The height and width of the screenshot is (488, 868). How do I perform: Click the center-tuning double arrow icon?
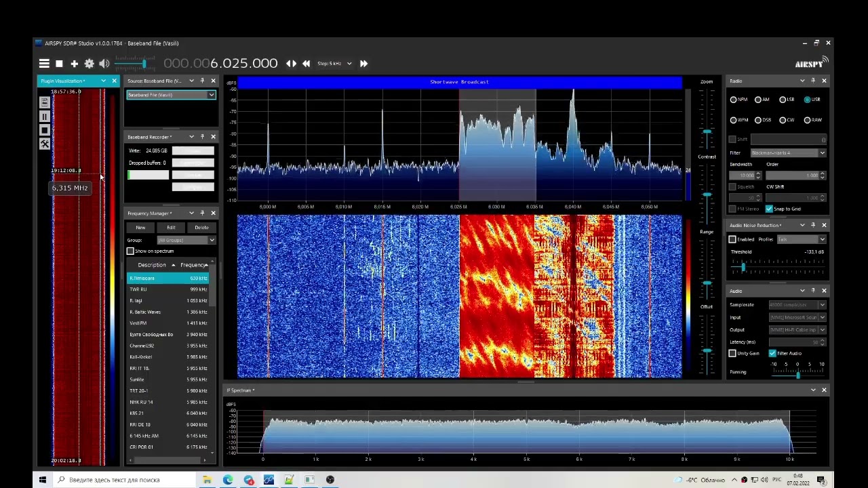291,64
